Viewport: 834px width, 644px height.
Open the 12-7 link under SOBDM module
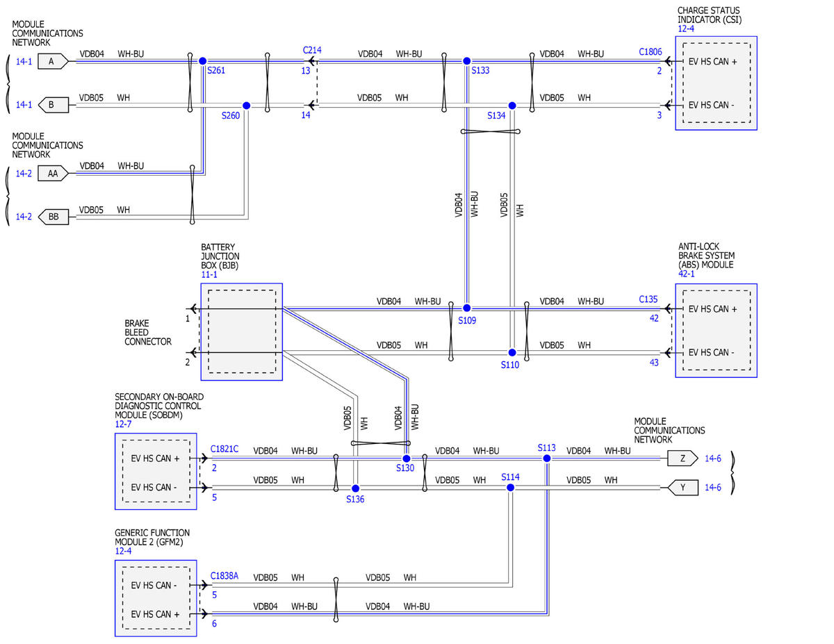click(123, 424)
